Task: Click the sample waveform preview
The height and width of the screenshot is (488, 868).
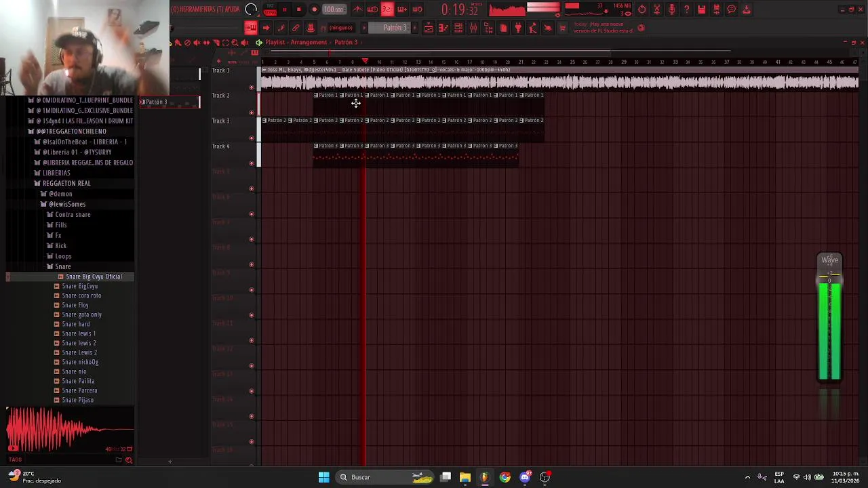Action: pyautogui.click(x=70, y=429)
